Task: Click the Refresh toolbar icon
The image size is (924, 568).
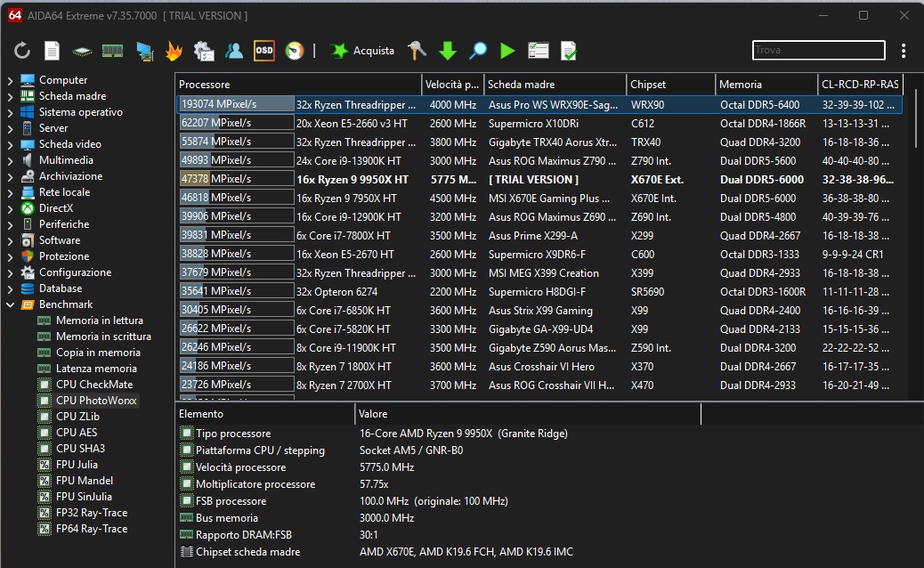Action: tap(22, 51)
